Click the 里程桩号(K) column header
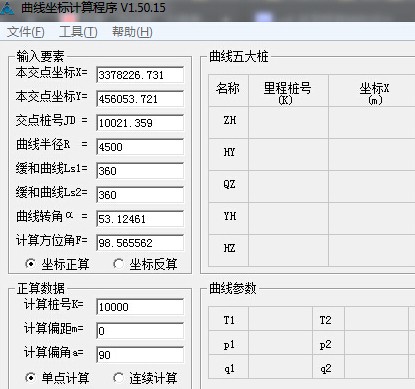The width and height of the screenshot is (415, 389). click(x=288, y=90)
